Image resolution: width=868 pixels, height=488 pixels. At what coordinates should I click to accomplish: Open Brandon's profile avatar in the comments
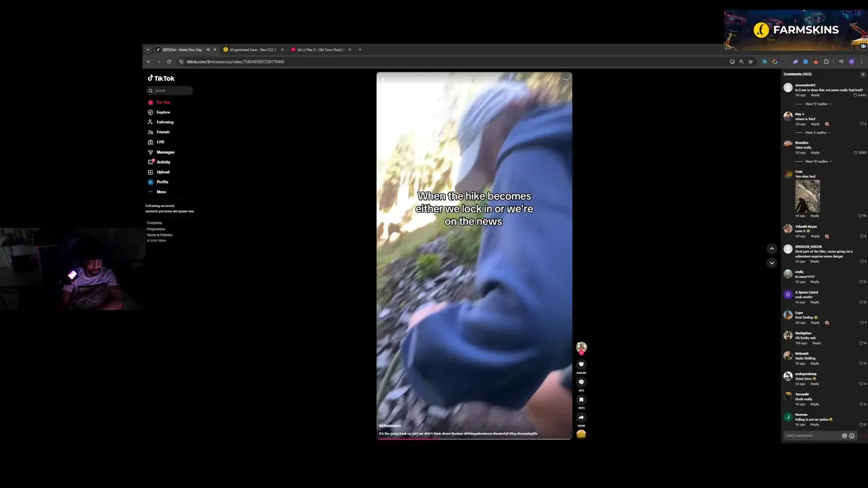(x=787, y=144)
